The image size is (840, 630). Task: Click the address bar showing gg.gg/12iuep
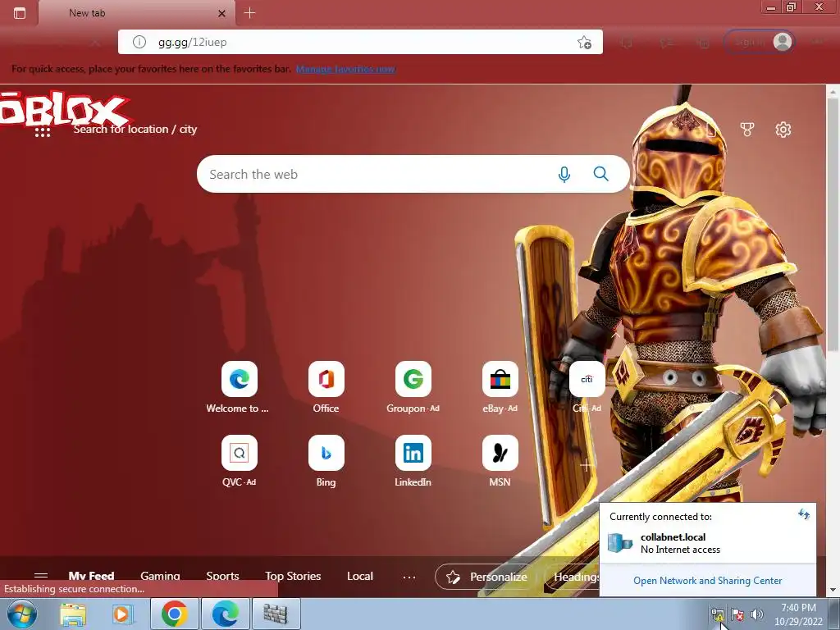click(360, 42)
